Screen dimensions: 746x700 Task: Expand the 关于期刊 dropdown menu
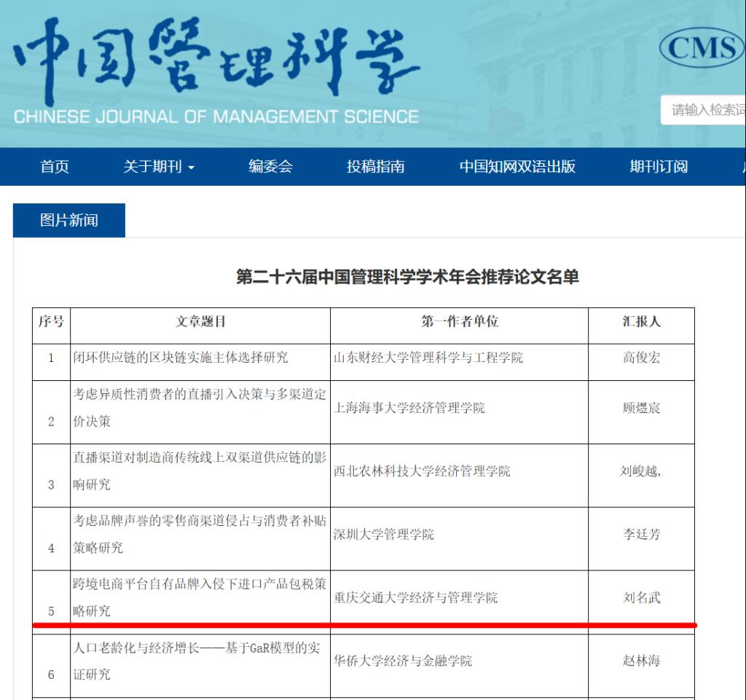[153, 167]
